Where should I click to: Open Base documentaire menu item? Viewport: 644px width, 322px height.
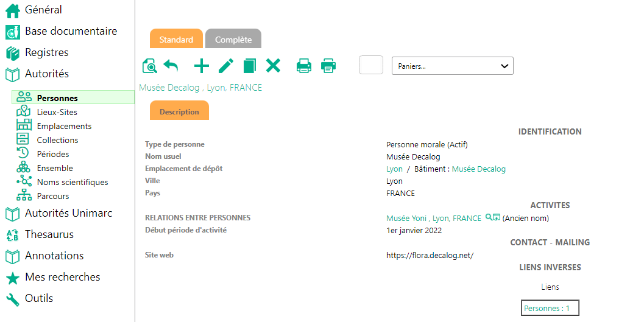pyautogui.click(x=71, y=31)
